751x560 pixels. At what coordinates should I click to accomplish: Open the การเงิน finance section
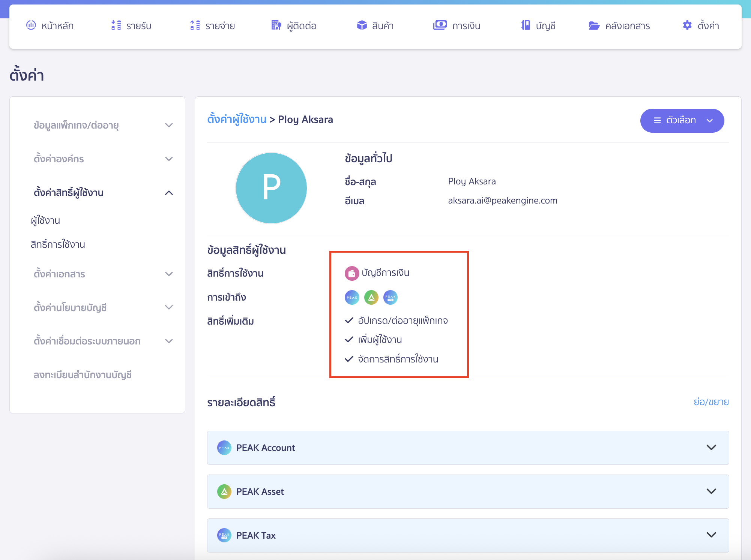tap(457, 25)
